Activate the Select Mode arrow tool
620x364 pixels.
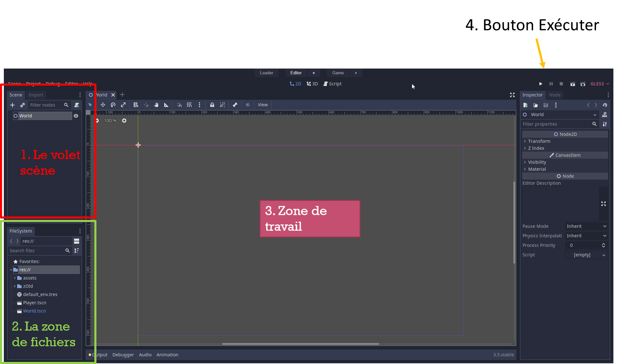(x=90, y=105)
